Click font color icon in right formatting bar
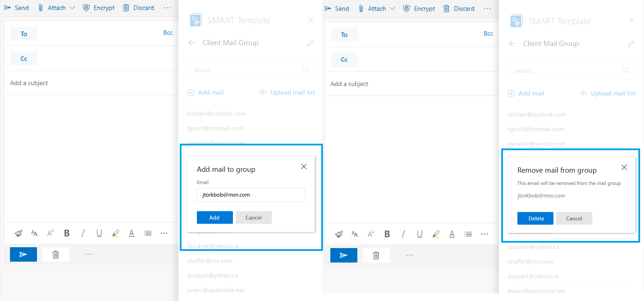This screenshot has height=301, width=644. click(452, 234)
